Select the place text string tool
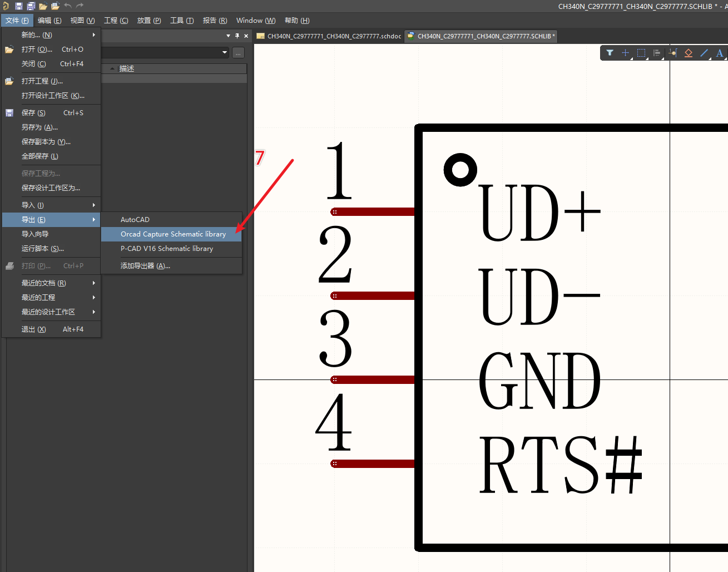Image resolution: width=728 pixels, height=572 pixels. pos(720,53)
